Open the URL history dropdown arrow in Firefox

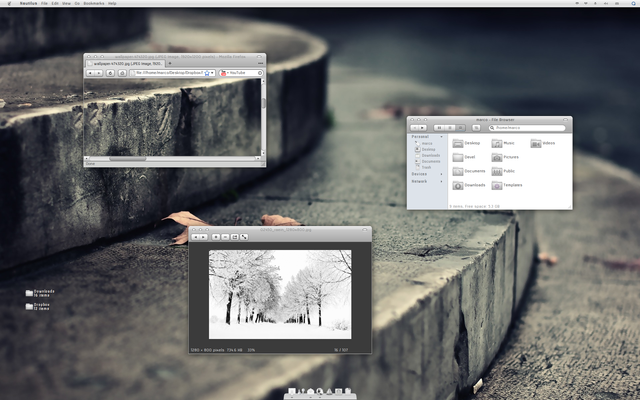tap(212, 73)
